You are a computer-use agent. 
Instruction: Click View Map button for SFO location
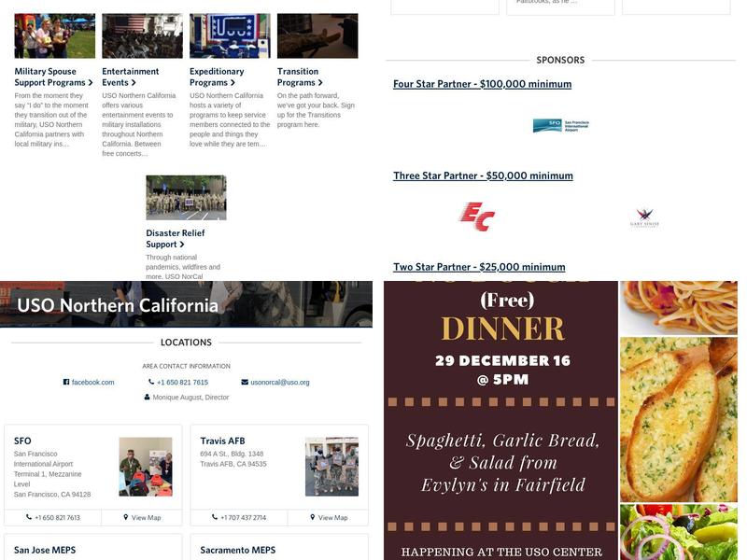(x=142, y=518)
